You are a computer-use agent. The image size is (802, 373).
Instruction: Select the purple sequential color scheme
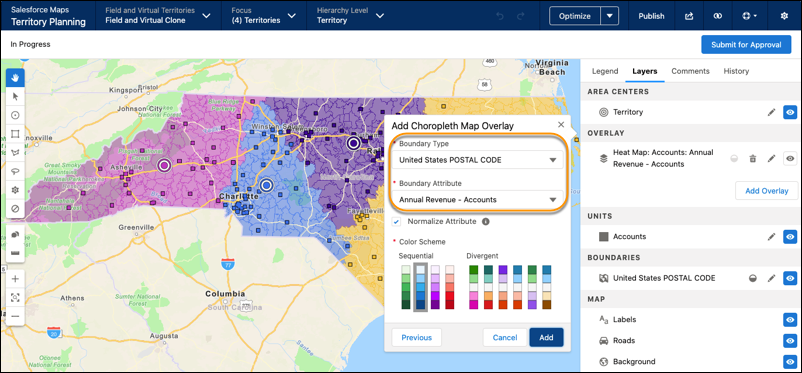(x=435, y=287)
